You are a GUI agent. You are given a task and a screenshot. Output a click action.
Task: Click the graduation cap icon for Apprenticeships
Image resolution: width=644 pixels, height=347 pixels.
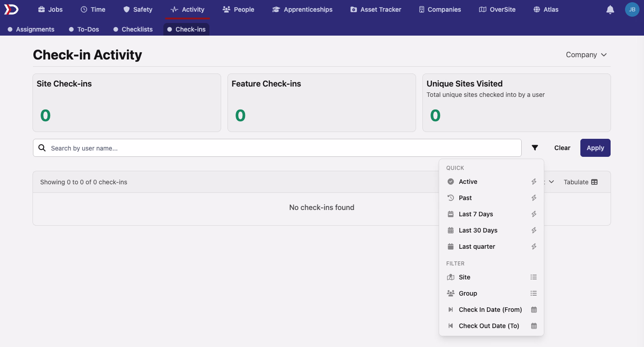[x=276, y=9]
